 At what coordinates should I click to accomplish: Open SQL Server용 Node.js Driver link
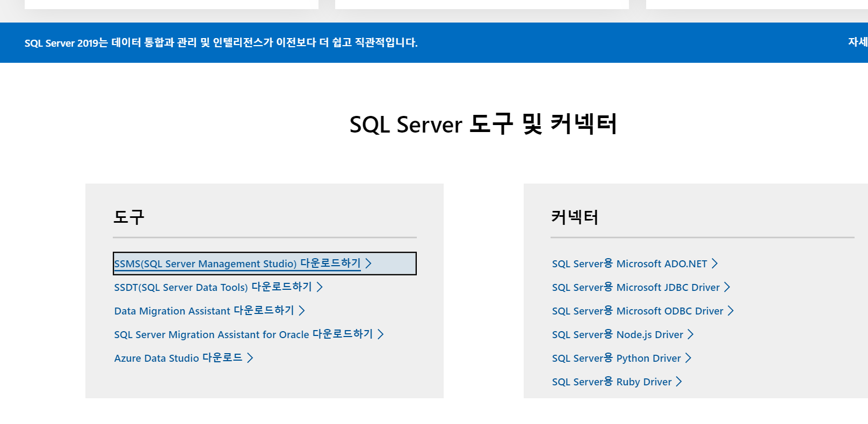623,334
